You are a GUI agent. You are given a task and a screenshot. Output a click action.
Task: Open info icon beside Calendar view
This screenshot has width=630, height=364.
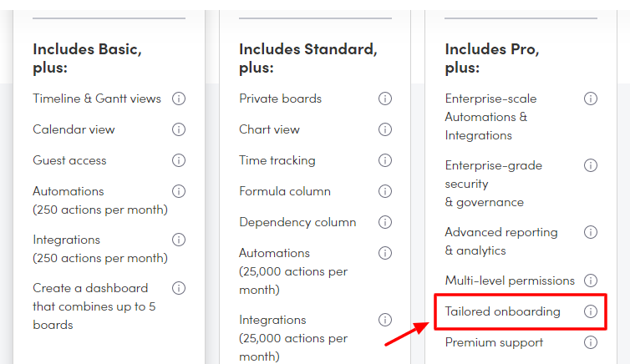178,129
